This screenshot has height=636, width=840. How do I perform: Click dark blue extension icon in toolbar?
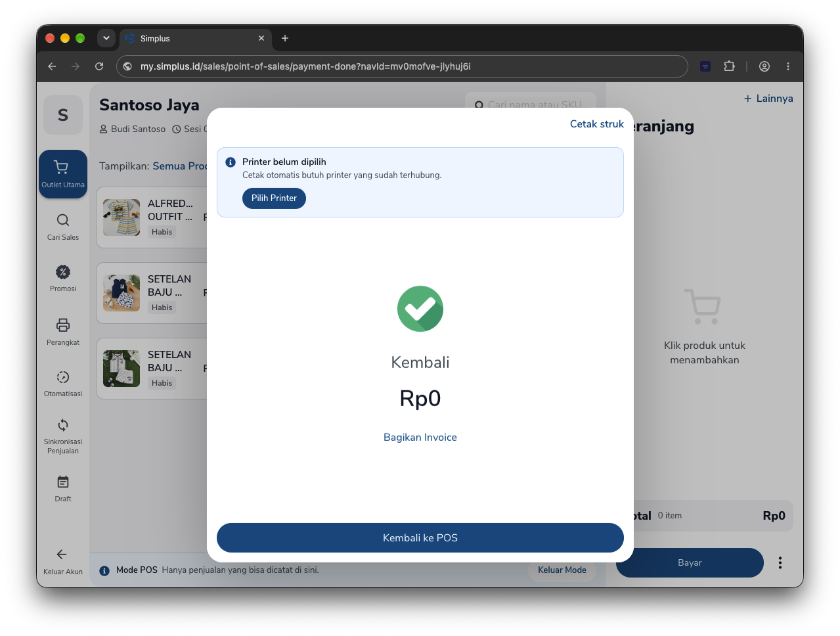705,66
